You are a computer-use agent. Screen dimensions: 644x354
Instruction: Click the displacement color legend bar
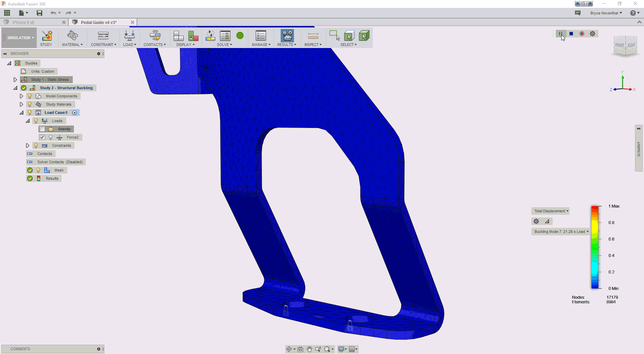[x=595, y=247]
